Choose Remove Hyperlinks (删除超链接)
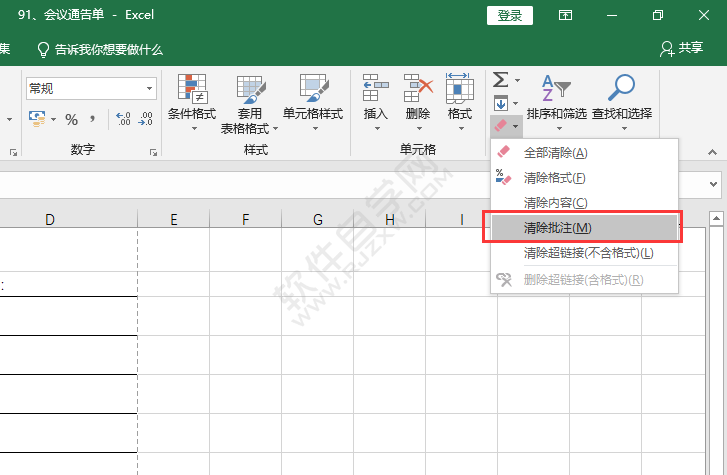Screen dimensions: 727x475 (585, 280)
